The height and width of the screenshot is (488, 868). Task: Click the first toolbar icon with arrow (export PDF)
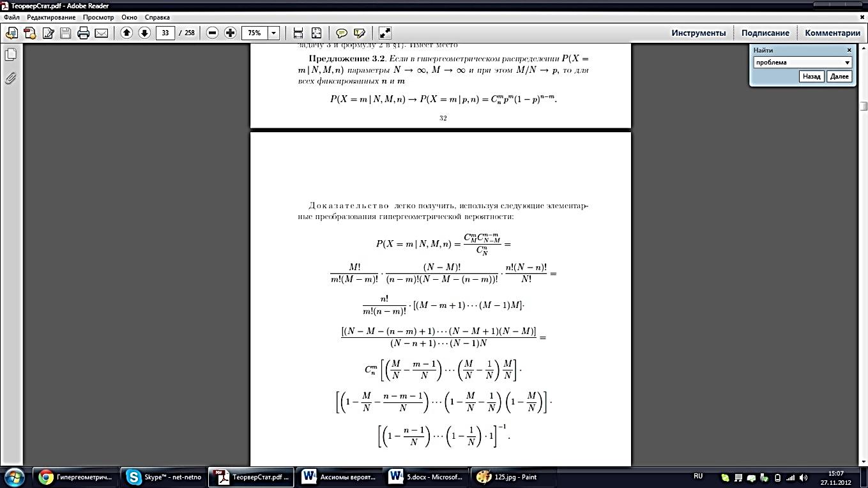click(x=11, y=33)
